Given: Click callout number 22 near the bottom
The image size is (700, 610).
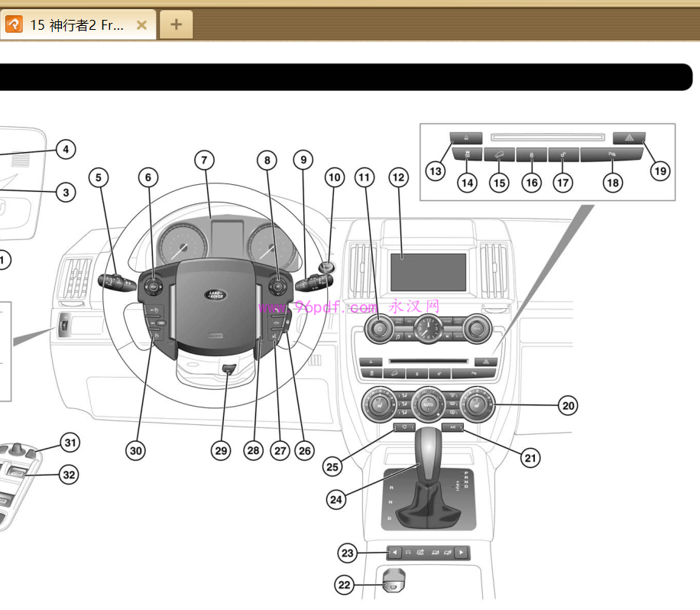Looking at the screenshot, I should tap(345, 586).
